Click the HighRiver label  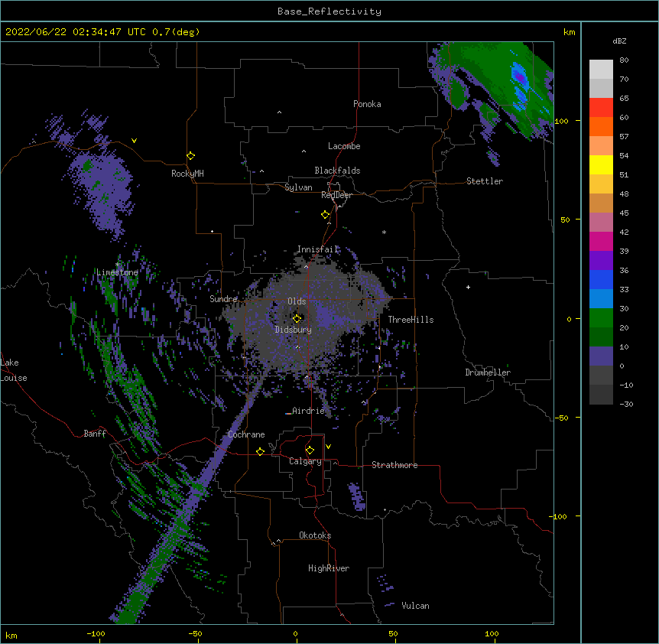point(329,568)
